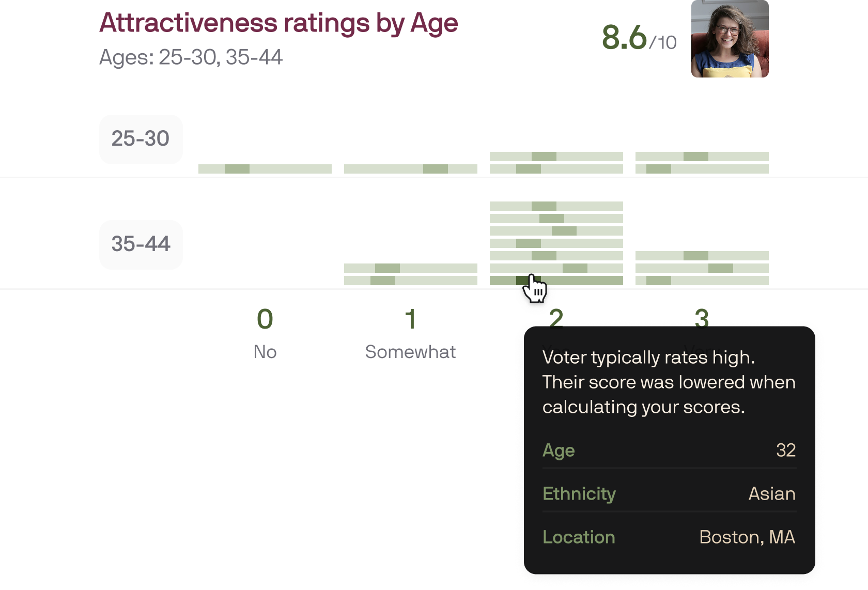The width and height of the screenshot is (868, 590).
Task: Select the Ethnicity Asian row in the tooltip
Action: (x=669, y=494)
